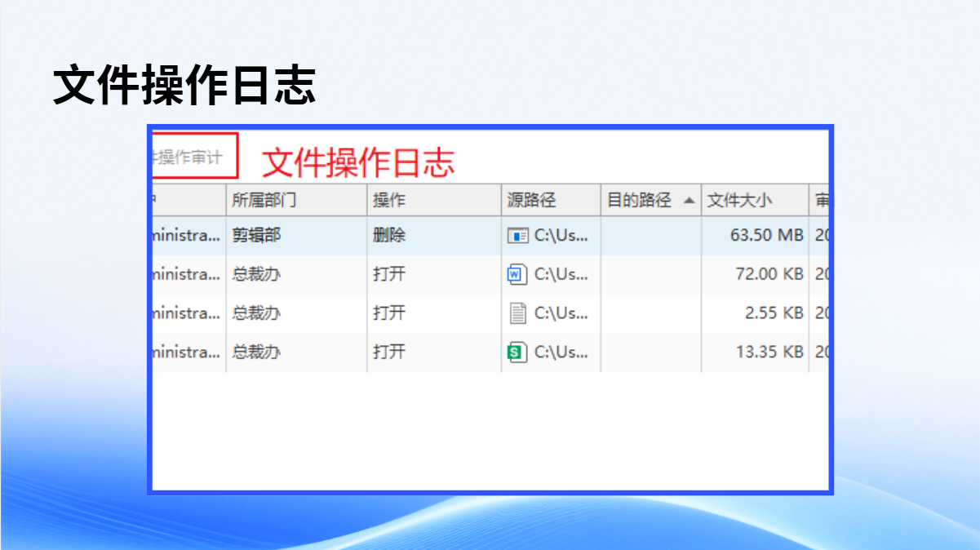This screenshot has width=980, height=550.
Task: Select the 63.50 MB file size cell
Action: [x=766, y=236]
